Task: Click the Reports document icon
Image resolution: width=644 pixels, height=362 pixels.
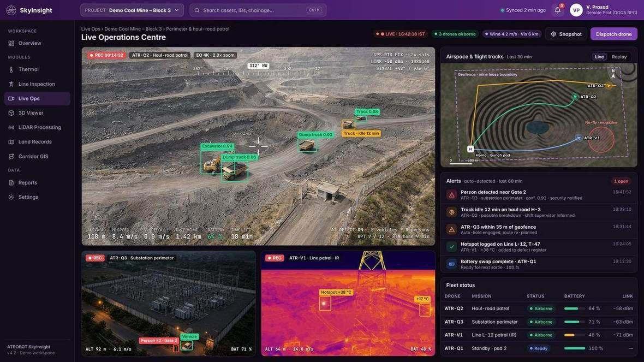Action: tap(11, 183)
